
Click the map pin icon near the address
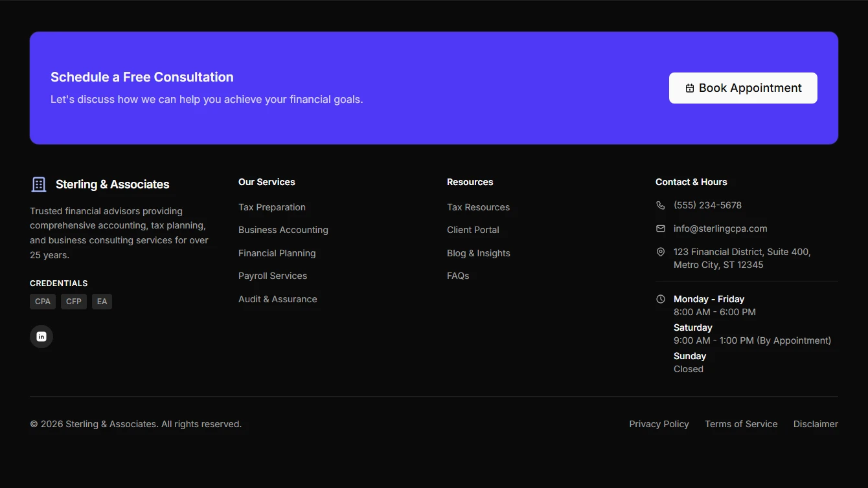(660, 251)
